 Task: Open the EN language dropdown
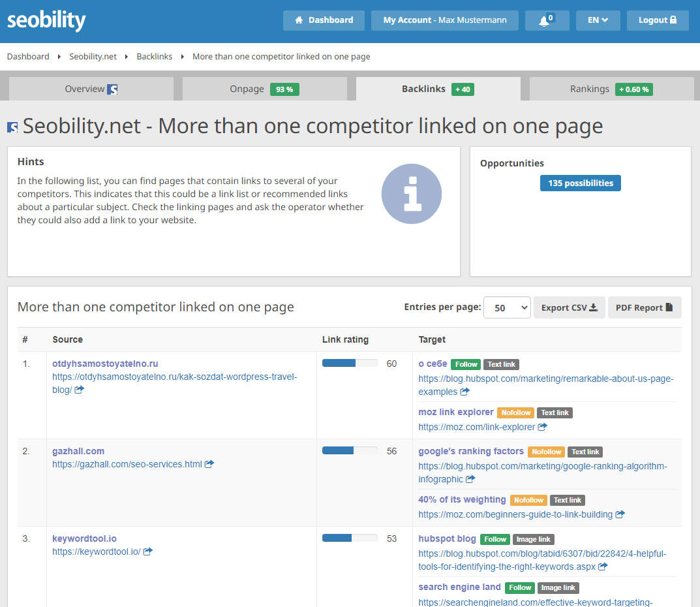point(598,20)
